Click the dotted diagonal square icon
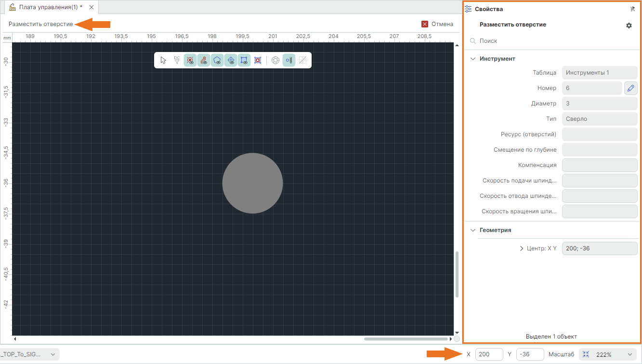 302,60
